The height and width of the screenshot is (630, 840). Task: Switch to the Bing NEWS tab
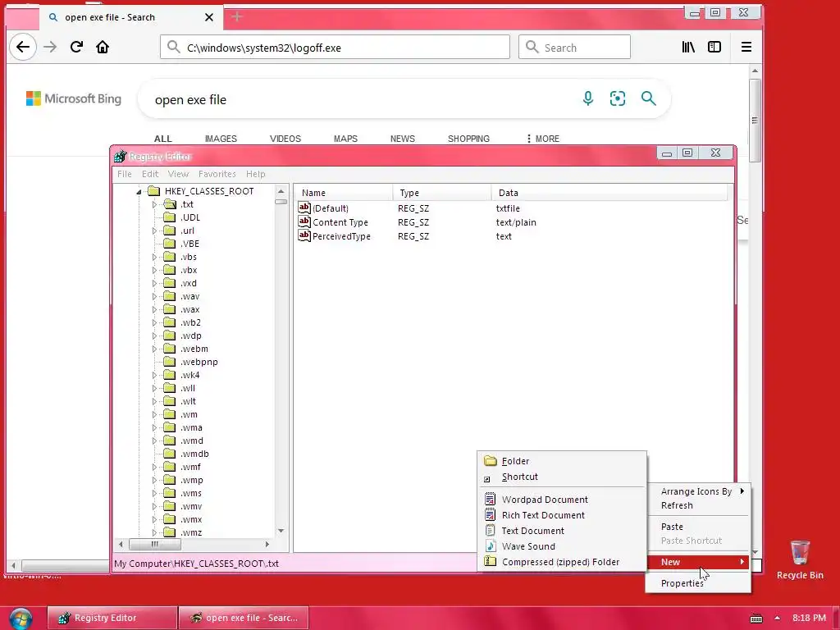coord(402,139)
